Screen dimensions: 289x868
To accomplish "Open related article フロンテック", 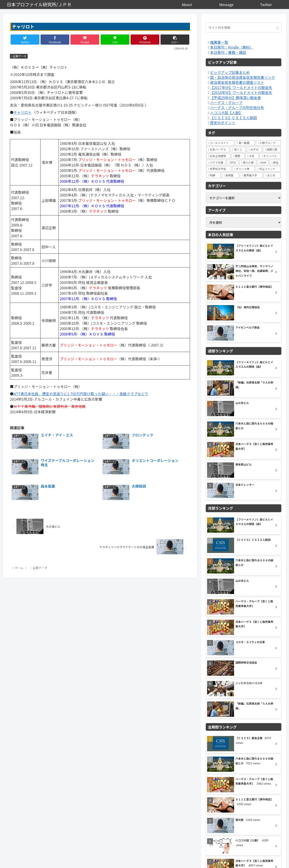I will point(142,435).
